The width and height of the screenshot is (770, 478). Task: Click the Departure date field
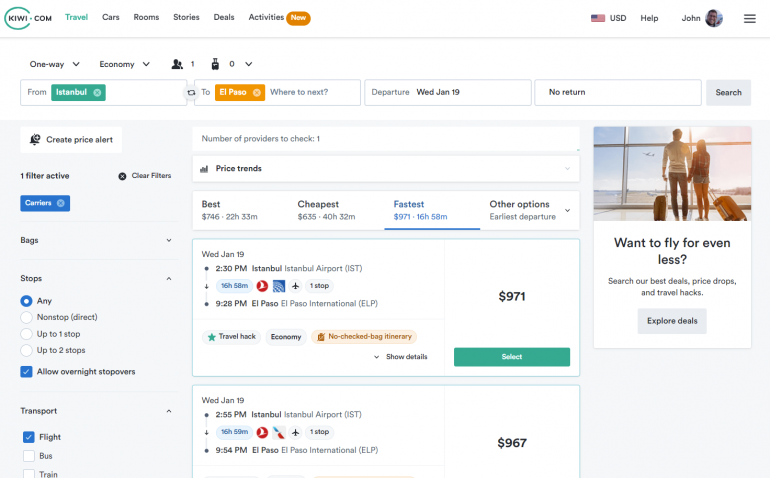447,93
